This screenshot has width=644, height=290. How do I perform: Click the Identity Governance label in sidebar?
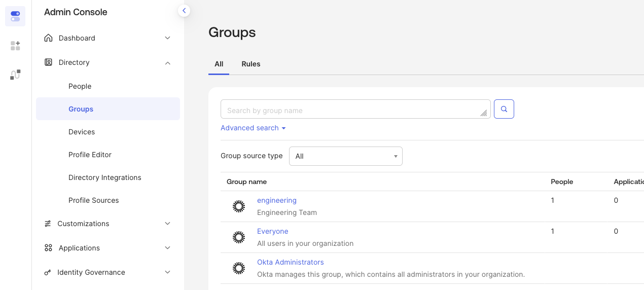pos(91,272)
